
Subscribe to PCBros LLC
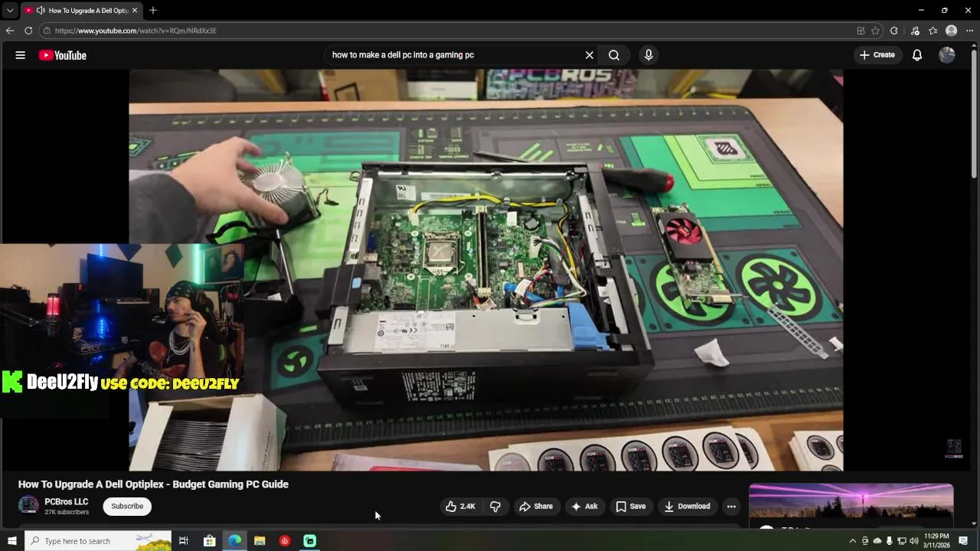pyautogui.click(x=127, y=507)
